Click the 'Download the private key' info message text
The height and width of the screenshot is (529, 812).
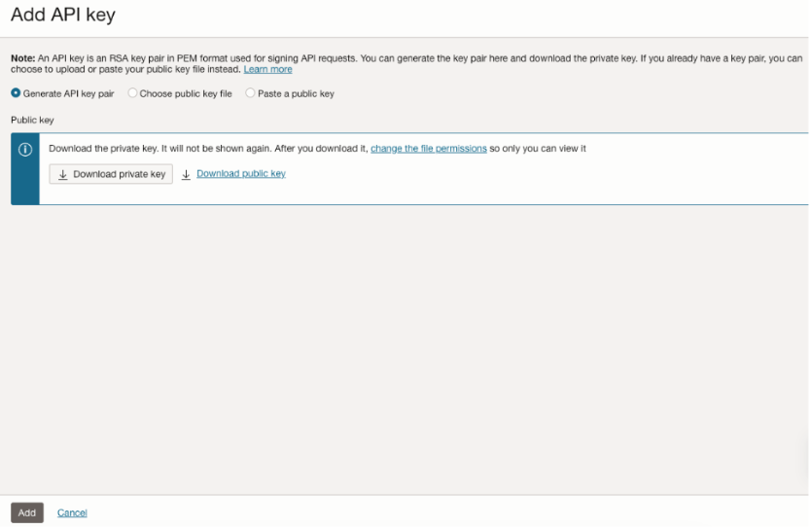pyautogui.click(x=208, y=149)
